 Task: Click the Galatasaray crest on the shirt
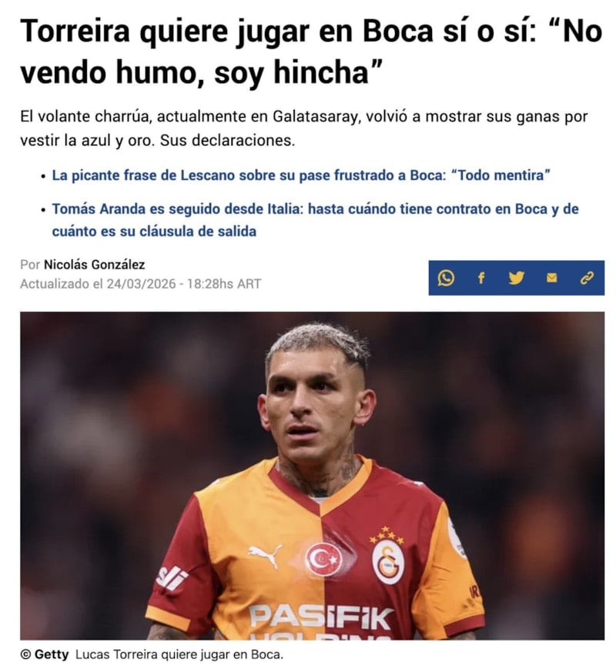coord(387,561)
